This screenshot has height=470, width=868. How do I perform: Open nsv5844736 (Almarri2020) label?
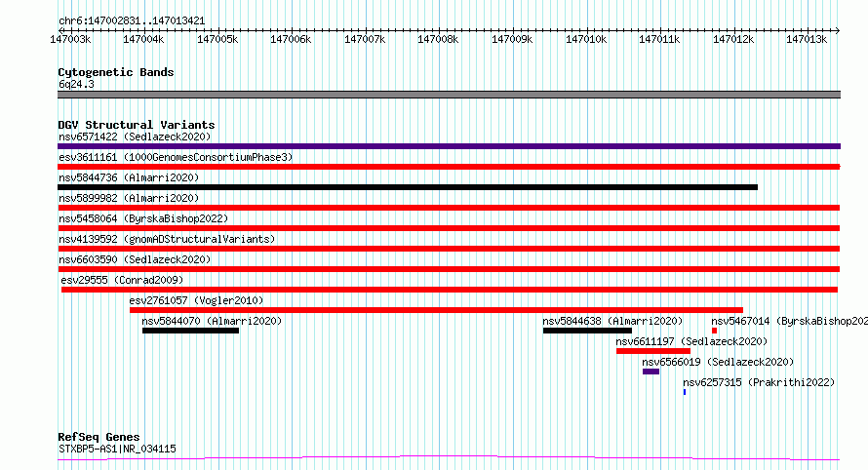[129, 177]
